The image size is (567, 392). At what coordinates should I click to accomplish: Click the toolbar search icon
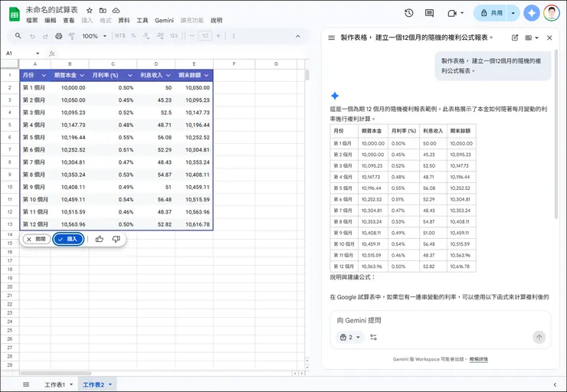click(18, 36)
